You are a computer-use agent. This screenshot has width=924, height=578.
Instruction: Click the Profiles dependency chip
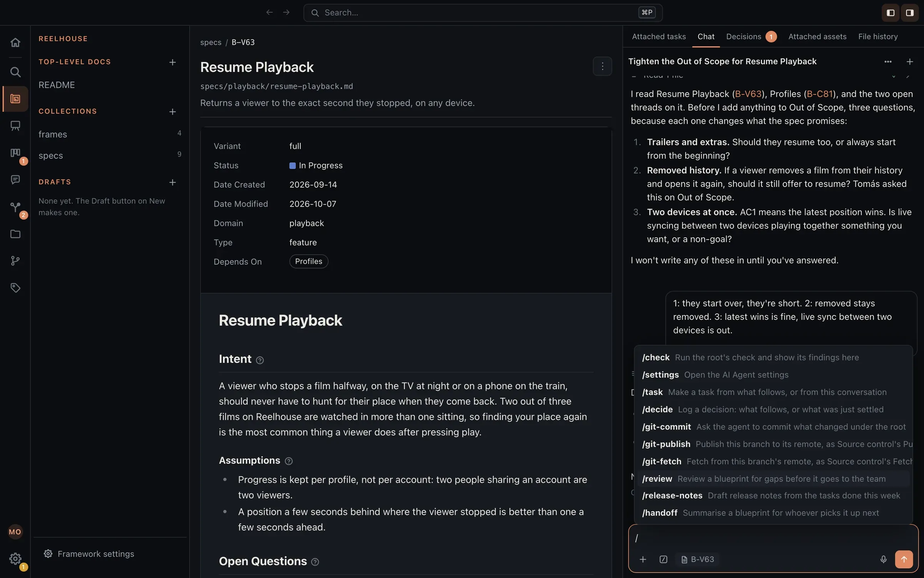[x=308, y=261]
